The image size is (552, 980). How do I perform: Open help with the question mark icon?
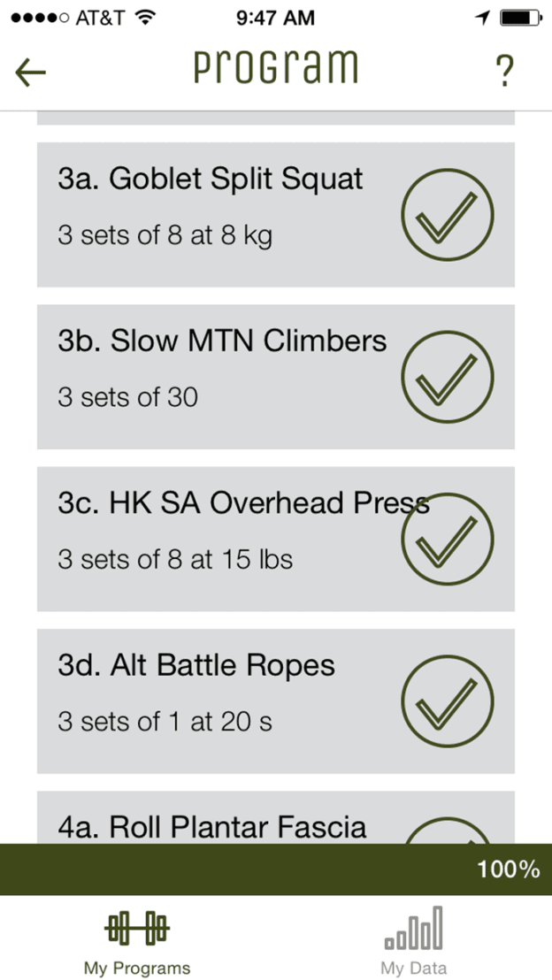pyautogui.click(x=503, y=72)
